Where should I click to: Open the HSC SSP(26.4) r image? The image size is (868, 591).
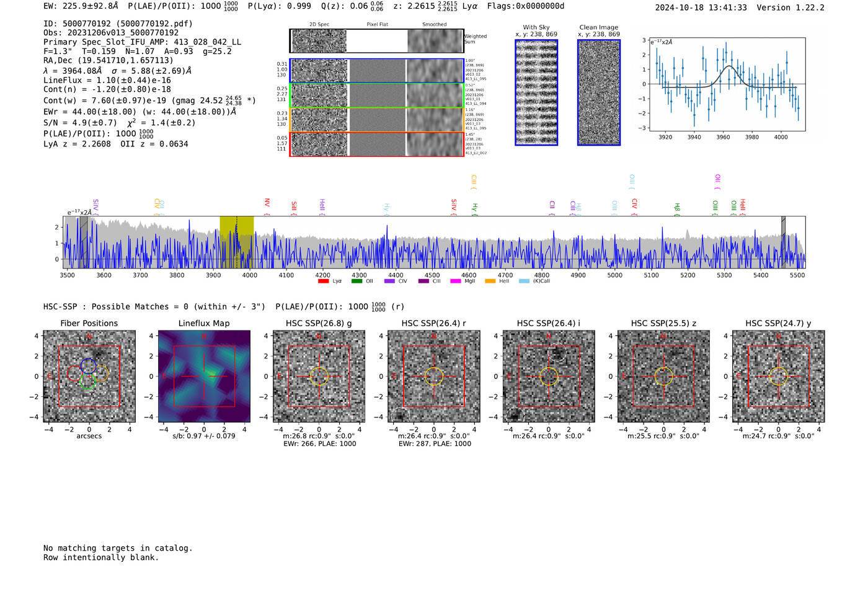pyautogui.click(x=434, y=376)
